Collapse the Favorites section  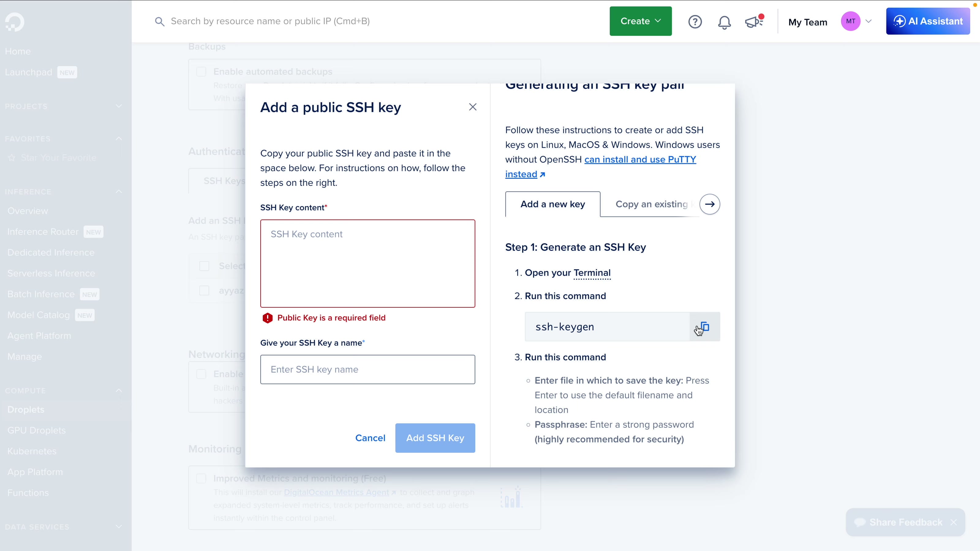119,139
